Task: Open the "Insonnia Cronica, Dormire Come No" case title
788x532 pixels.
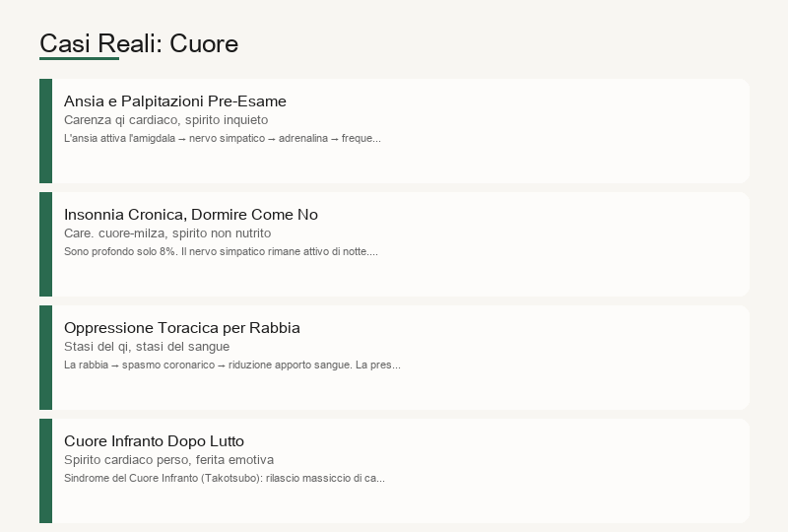Action: (191, 214)
